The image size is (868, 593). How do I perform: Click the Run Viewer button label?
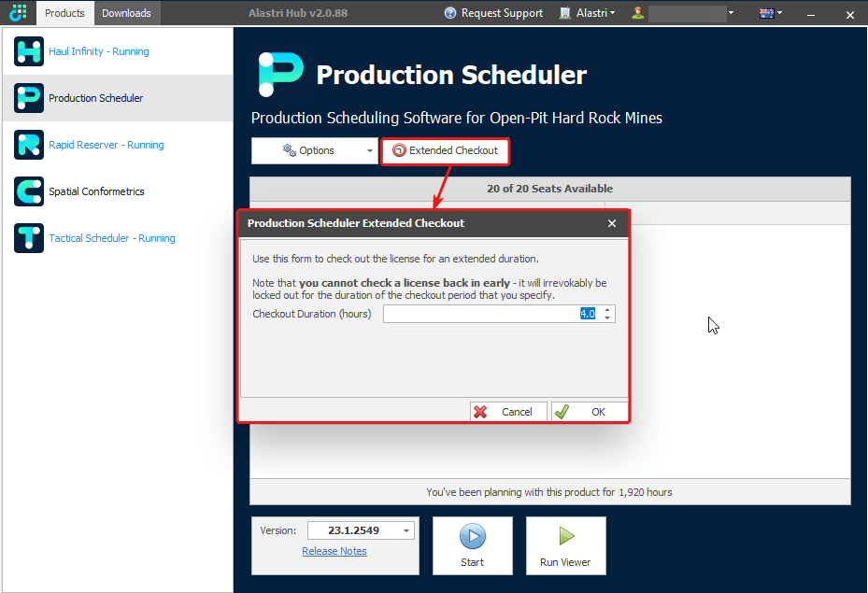[x=565, y=562]
